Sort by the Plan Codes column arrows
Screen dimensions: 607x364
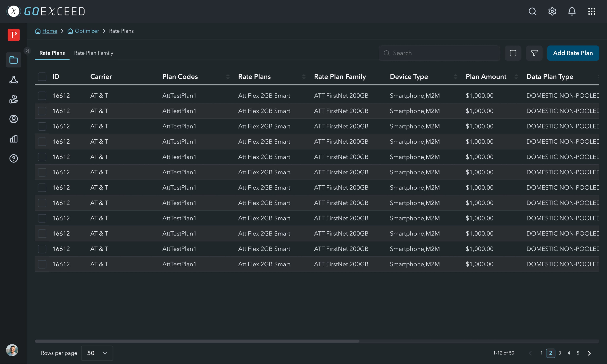tap(228, 77)
